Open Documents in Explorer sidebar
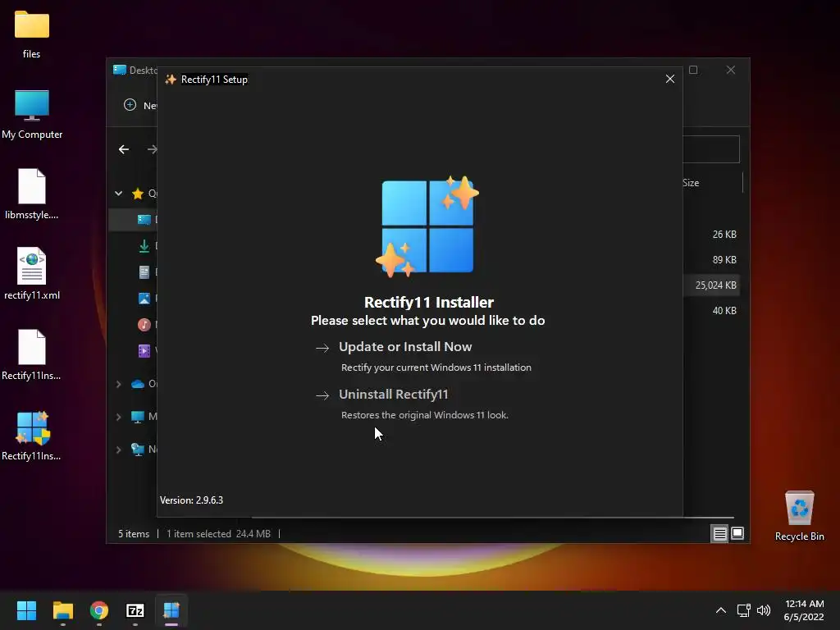The image size is (840, 630). coord(144,272)
